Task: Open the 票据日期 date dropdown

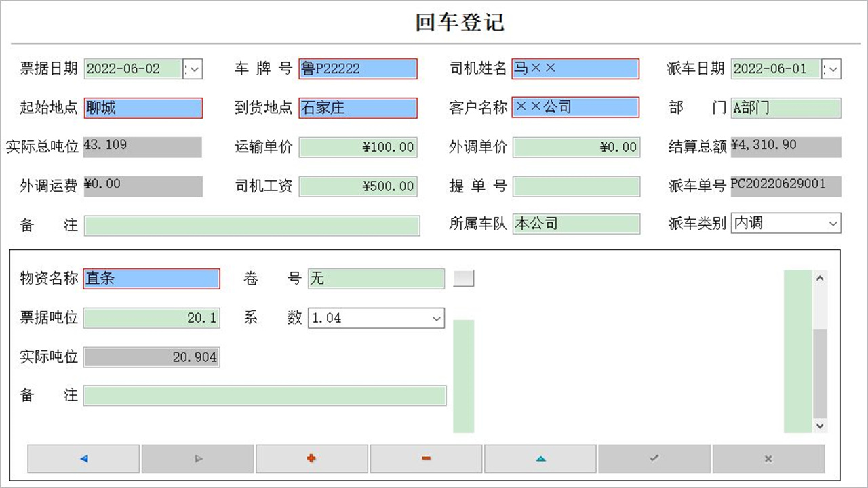Action: 193,68
